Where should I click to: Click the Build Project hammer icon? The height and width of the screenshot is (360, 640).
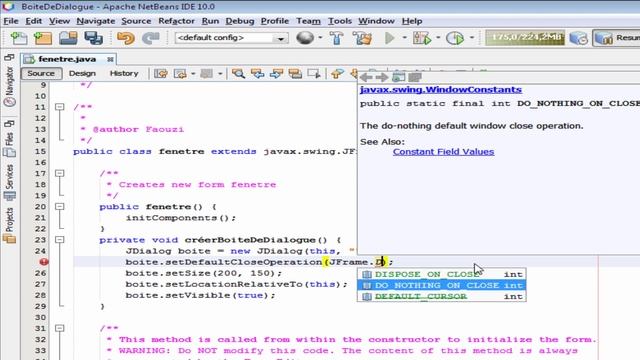337,38
